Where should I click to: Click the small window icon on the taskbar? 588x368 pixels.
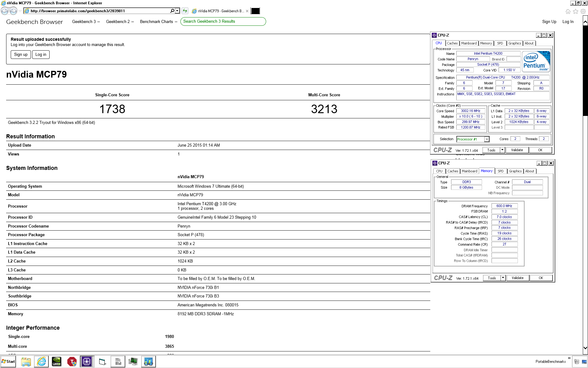click(x=103, y=362)
